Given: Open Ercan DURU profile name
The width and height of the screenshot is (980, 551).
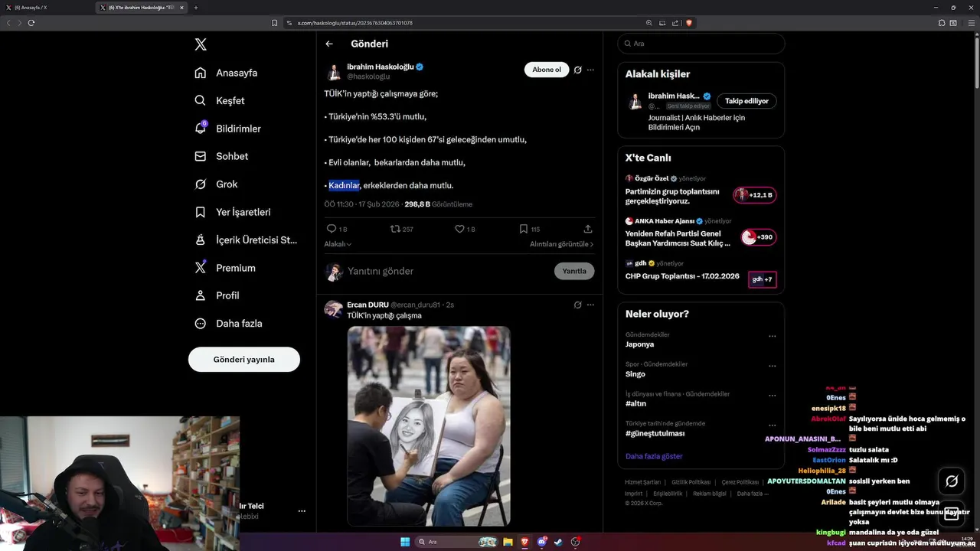Looking at the screenshot, I should [367, 305].
